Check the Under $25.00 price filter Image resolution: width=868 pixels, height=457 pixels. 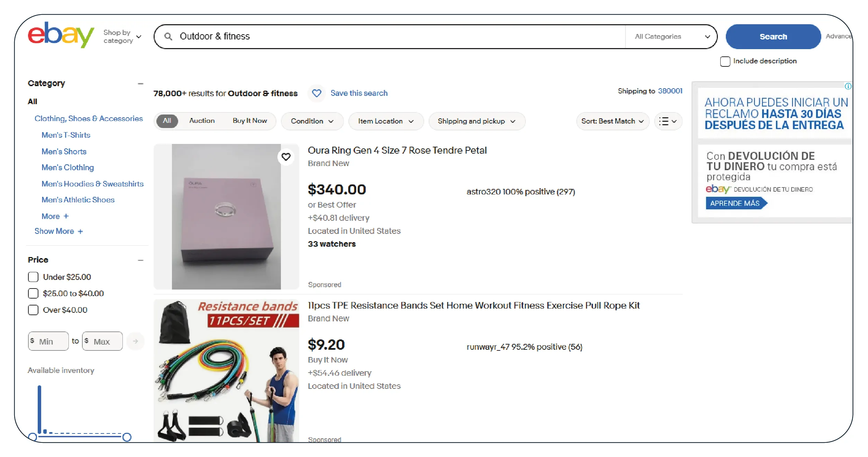pyautogui.click(x=33, y=277)
